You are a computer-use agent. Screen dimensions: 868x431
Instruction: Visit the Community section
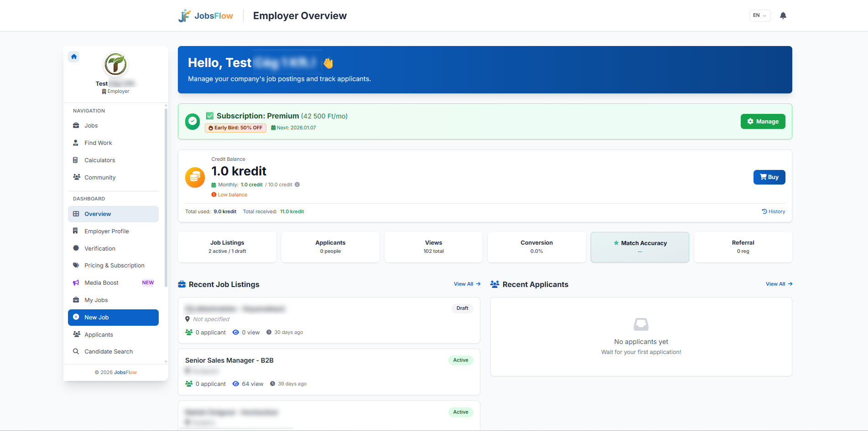pyautogui.click(x=99, y=177)
